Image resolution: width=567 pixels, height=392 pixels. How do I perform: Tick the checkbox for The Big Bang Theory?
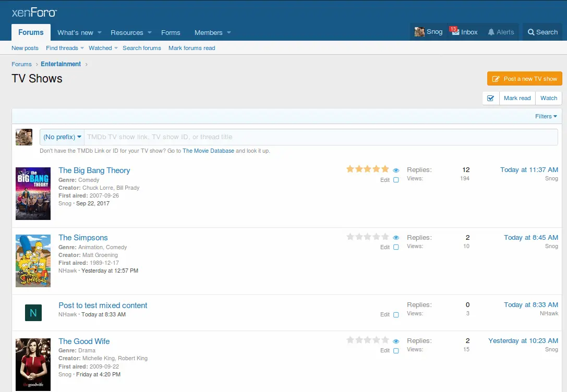[x=396, y=180]
